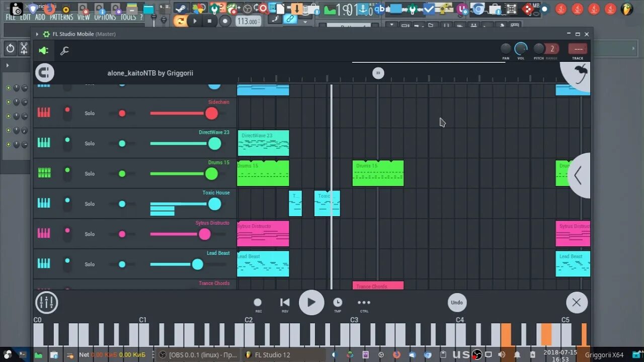The image size is (644, 362).
Task: Click the Undo button
Action: coord(457,302)
